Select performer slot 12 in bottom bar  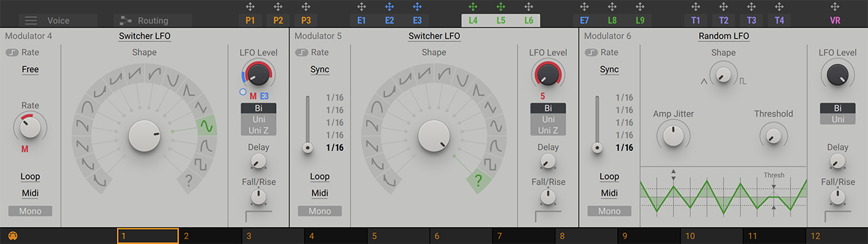(x=837, y=237)
